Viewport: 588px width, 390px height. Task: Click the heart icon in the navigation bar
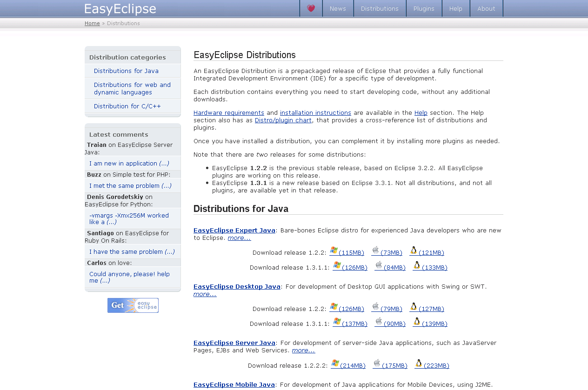pos(311,8)
